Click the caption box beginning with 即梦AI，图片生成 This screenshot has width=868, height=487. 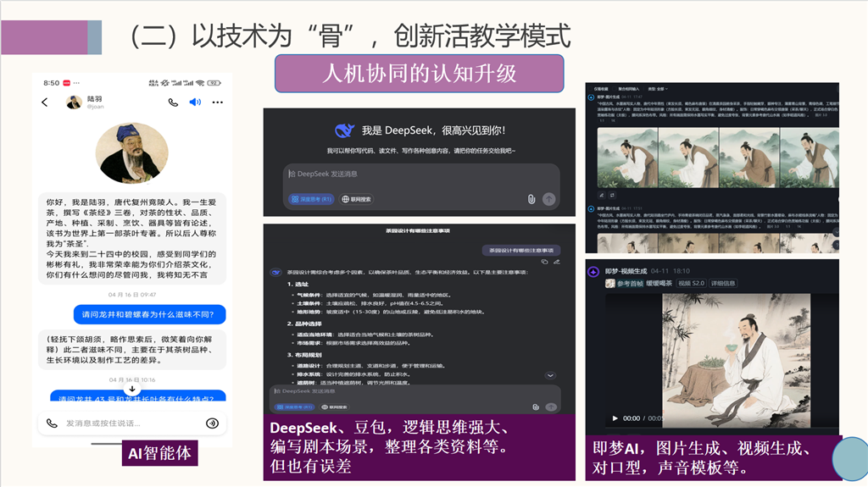(x=714, y=457)
